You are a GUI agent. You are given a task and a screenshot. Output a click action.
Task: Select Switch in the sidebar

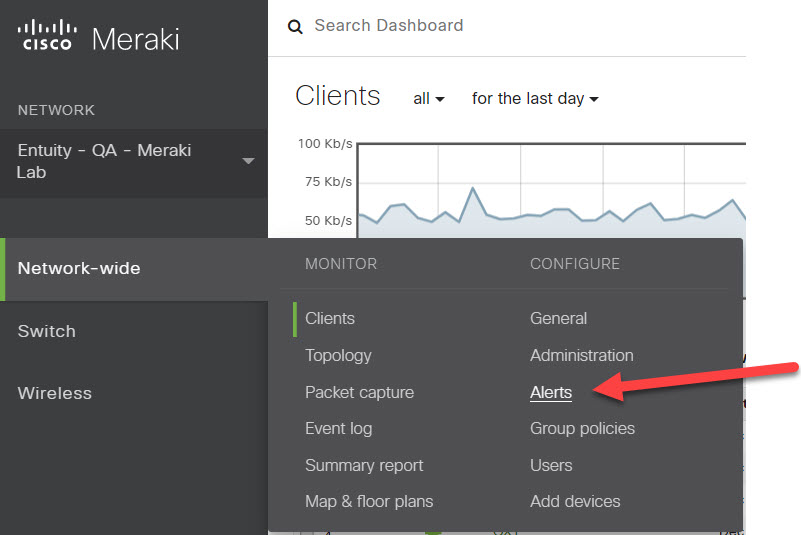coord(46,331)
